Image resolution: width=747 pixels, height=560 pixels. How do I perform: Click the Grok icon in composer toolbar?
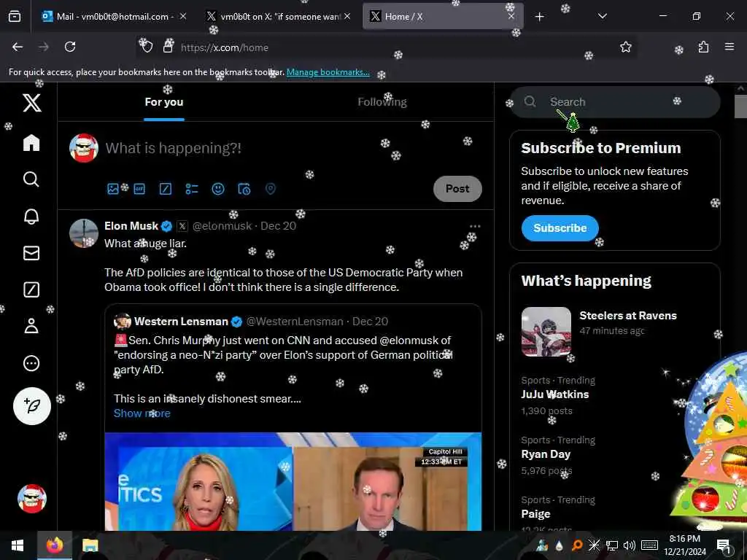click(x=166, y=189)
